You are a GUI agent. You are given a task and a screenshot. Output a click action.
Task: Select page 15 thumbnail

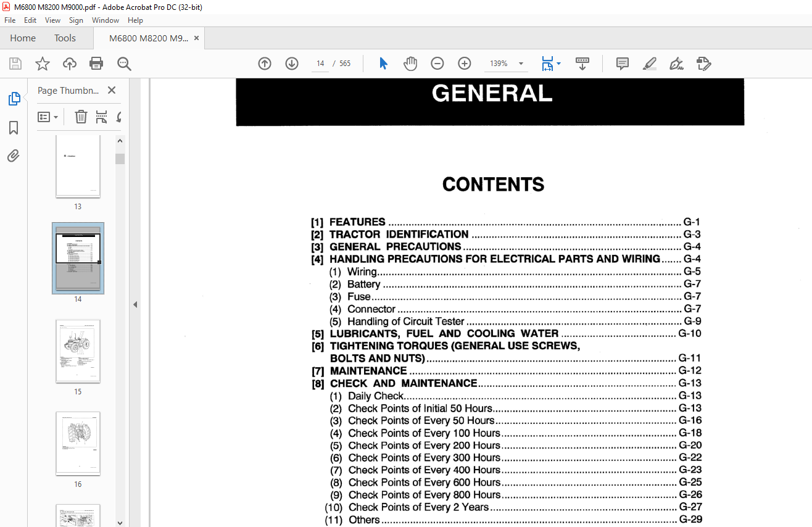coord(78,351)
